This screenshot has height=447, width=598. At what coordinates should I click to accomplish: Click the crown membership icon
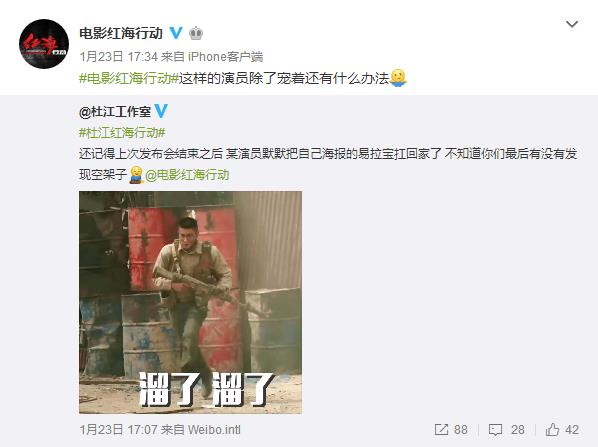pyautogui.click(x=196, y=33)
